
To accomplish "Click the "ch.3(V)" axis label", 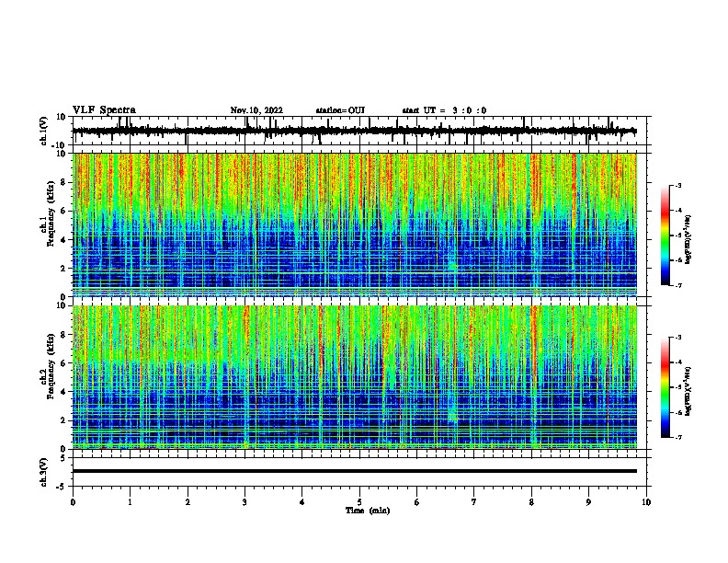I will pos(44,472).
